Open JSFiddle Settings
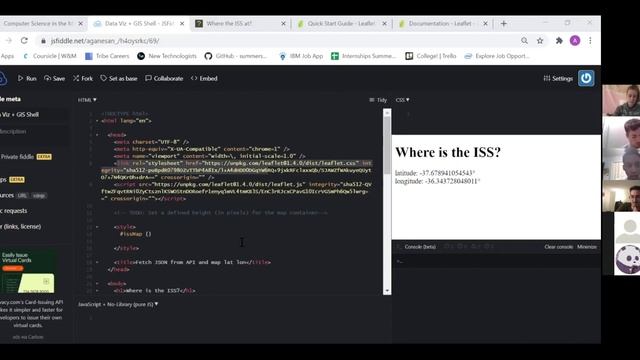Screen dimensions: 640x360 click(558, 78)
